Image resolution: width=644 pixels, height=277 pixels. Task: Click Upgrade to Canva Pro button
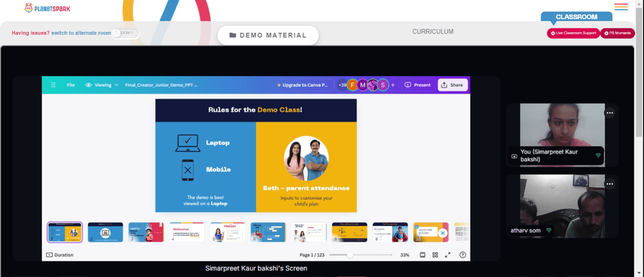(x=302, y=85)
